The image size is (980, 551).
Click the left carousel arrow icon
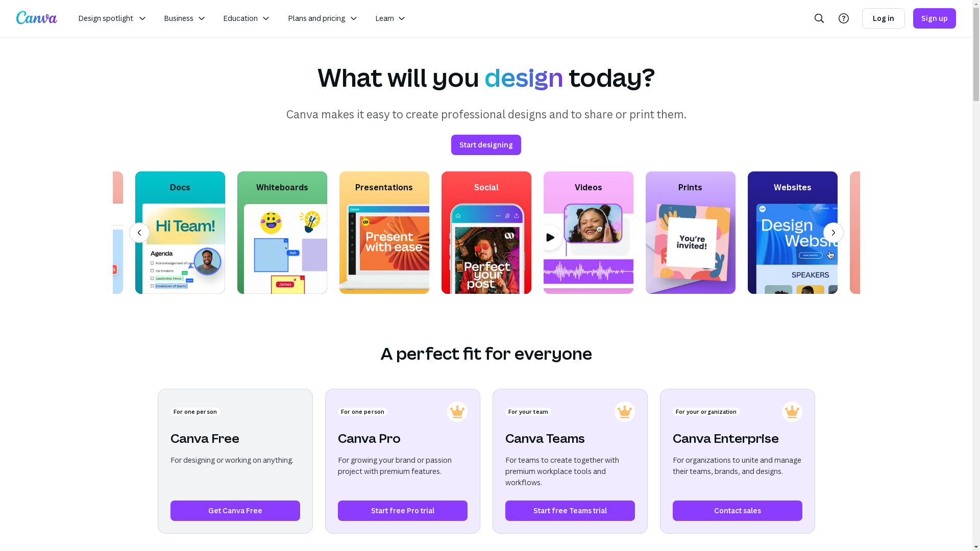[x=139, y=233]
